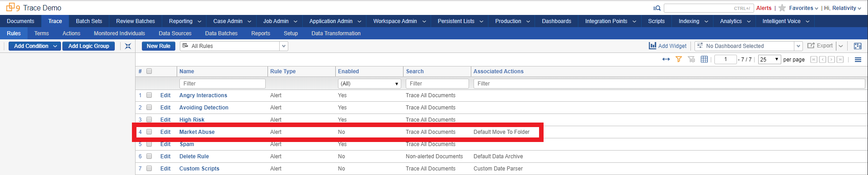Expand the Add Condition dropdown
This screenshot has width=868, height=175.
point(55,46)
